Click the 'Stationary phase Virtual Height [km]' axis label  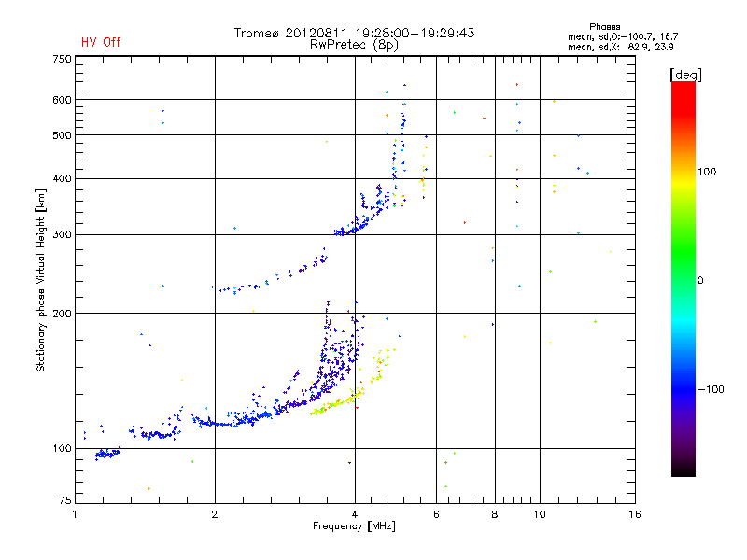click(x=40, y=281)
